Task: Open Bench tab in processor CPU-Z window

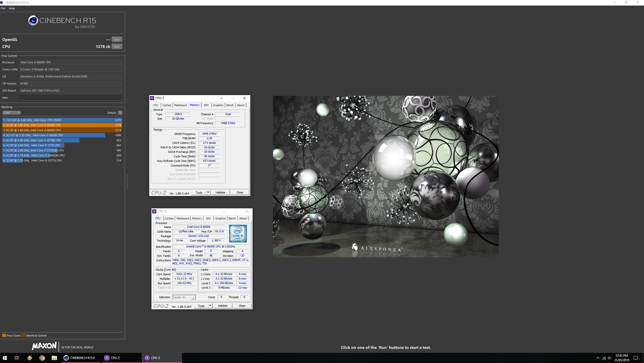Action: pos(232,218)
